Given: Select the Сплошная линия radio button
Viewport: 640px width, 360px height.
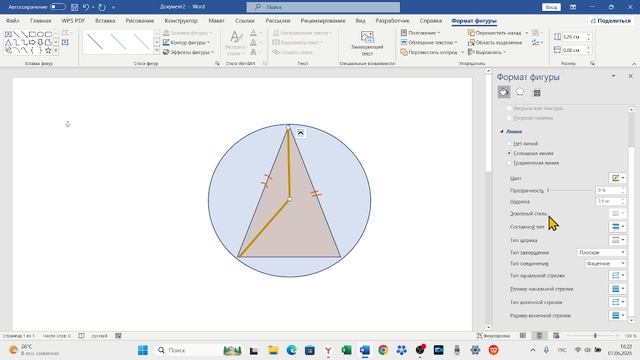Looking at the screenshot, I should [x=509, y=153].
